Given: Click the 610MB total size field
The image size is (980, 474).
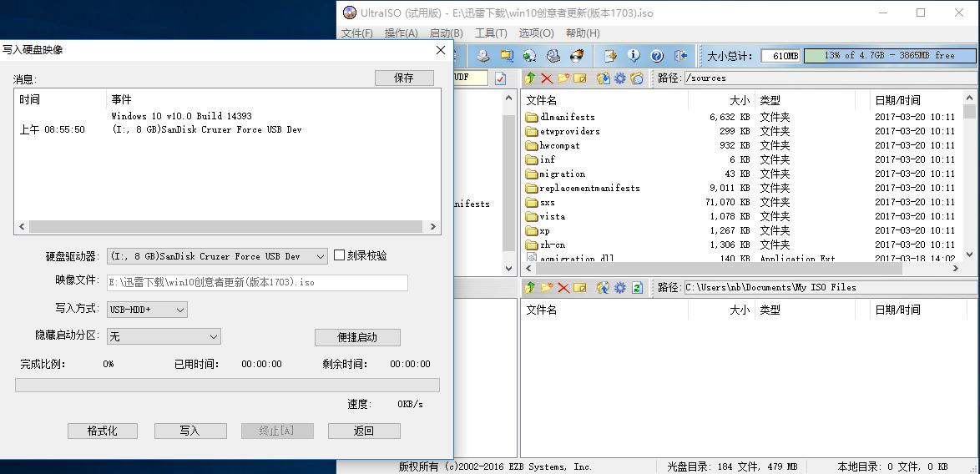Looking at the screenshot, I should click(780, 56).
